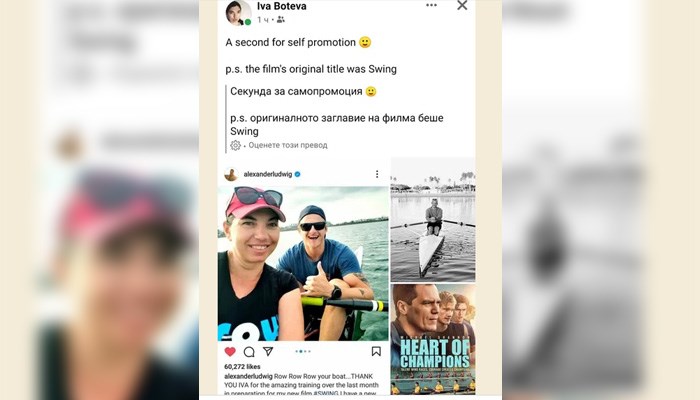Viewport: 700px width, 400px height.
Task: Open the rowing selfie photo
Action: 303,263
